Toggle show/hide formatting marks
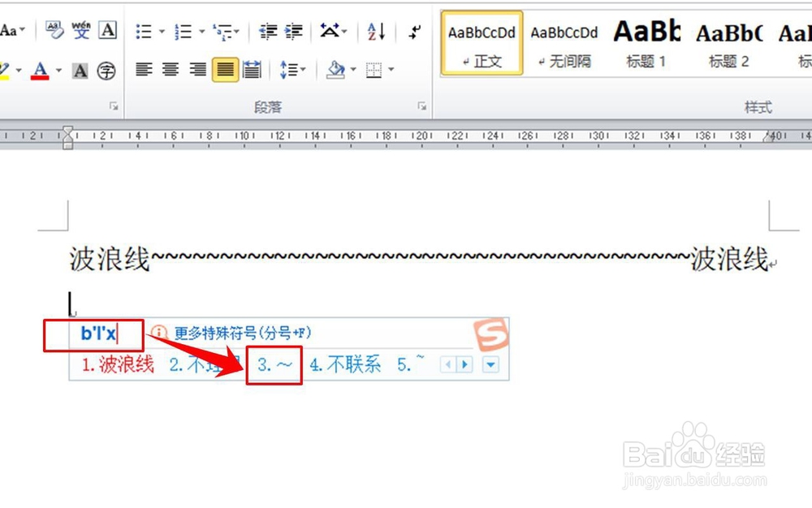 [414, 32]
